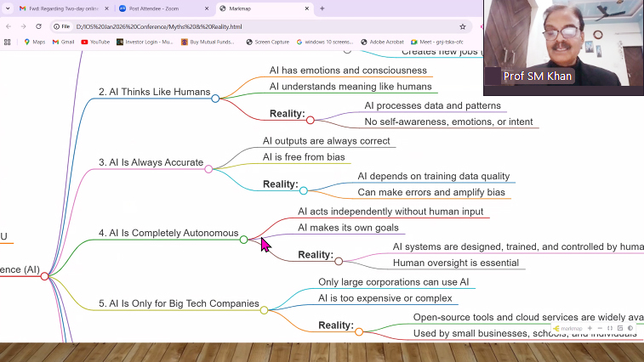Click the fit-to-window icon in markmap toolbar
644x362 pixels.
[610, 328]
